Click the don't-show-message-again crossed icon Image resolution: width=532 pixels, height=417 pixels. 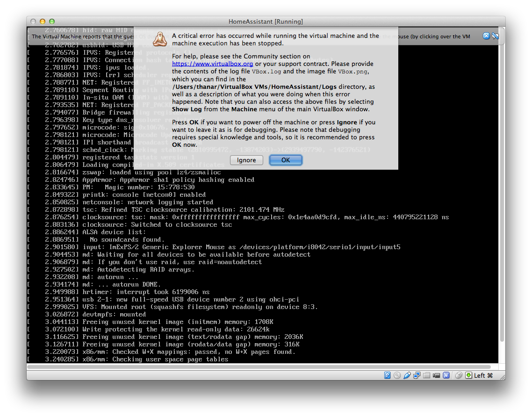point(496,36)
